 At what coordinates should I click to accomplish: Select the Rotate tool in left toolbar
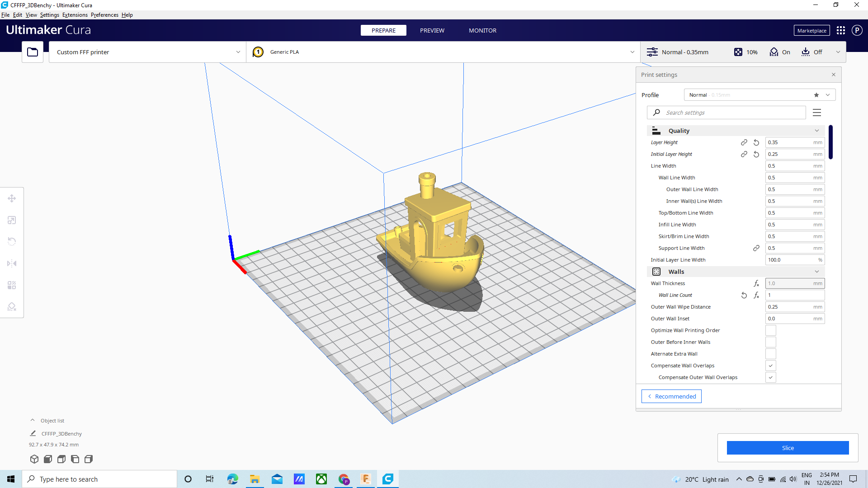[12, 242]
